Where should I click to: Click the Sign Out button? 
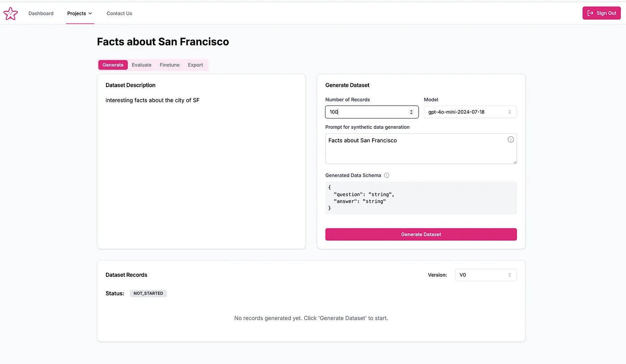pyautogui.click(x=601, y=13)
